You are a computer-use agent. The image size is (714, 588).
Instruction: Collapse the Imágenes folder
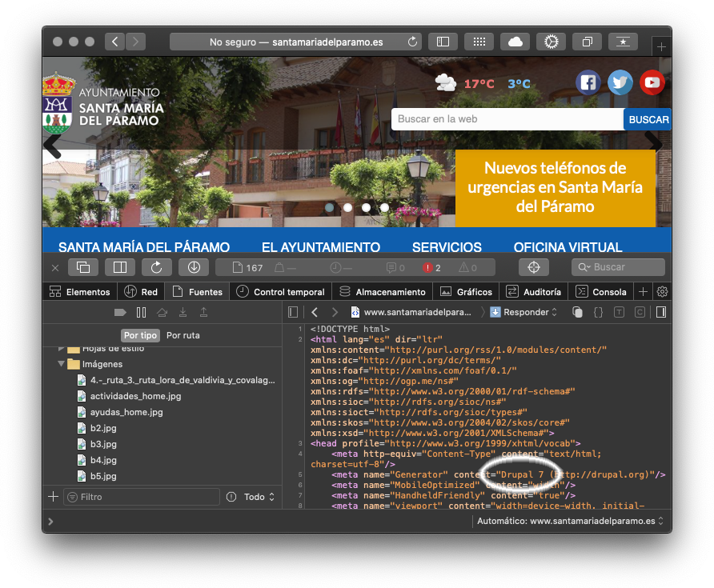click(61, 364)
